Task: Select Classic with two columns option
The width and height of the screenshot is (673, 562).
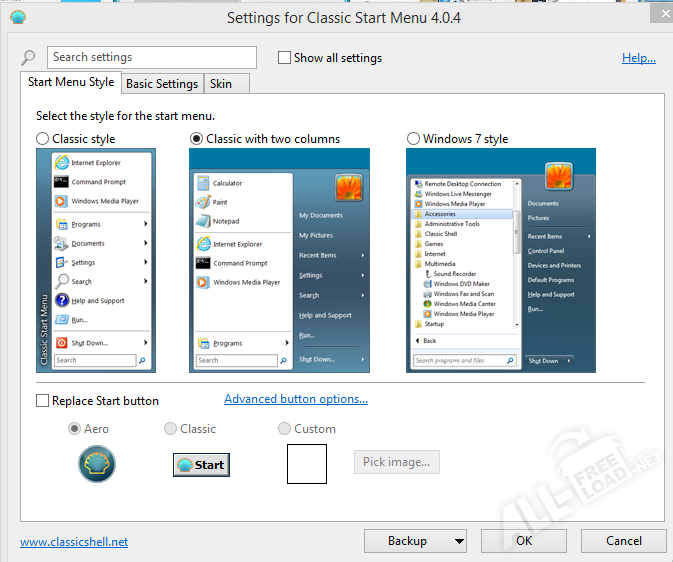Action: click(x=197, y=139)
